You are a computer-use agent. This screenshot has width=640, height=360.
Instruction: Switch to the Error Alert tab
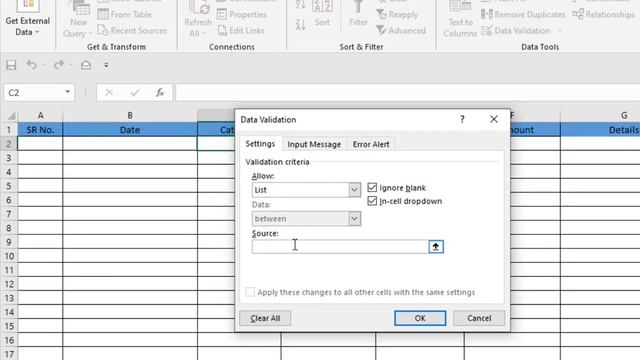[x=371, y=144]
